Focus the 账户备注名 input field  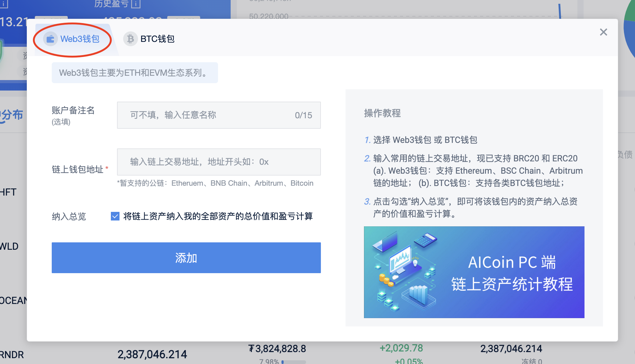point(219,115)
